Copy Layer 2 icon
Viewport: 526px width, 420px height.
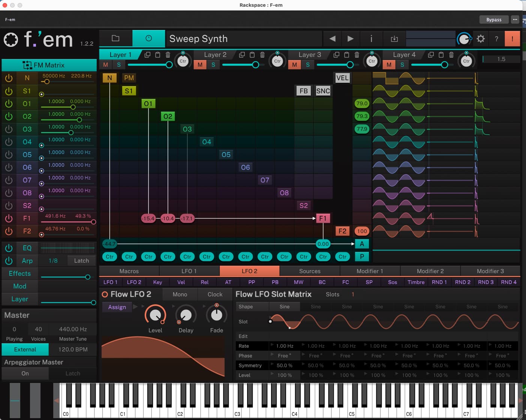pos(242,55)
